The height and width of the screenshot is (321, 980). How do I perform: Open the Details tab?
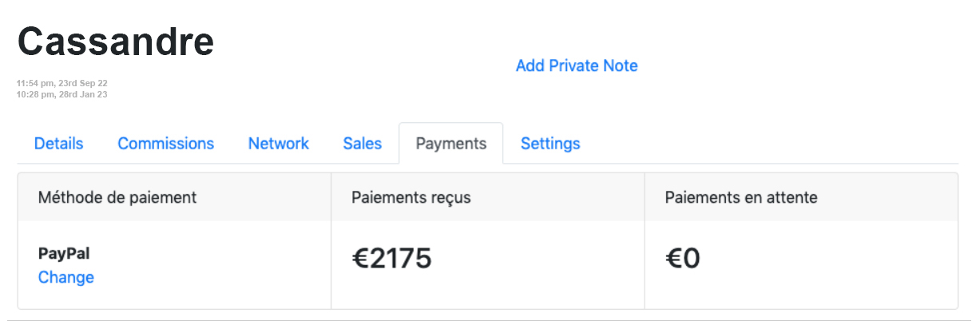(58, 144)
